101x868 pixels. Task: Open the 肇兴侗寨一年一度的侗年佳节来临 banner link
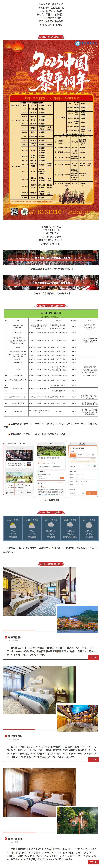pyautogui.click(x=50, y=258)
